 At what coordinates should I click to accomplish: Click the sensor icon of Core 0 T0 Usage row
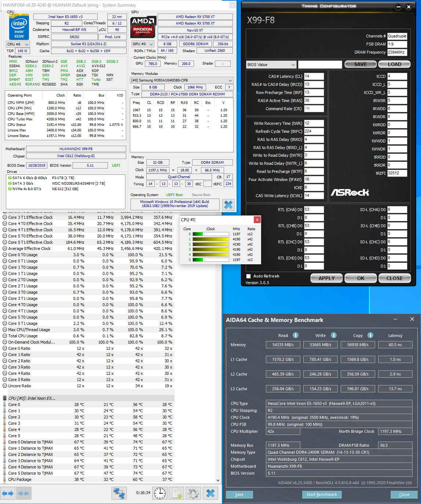point(5,255)
